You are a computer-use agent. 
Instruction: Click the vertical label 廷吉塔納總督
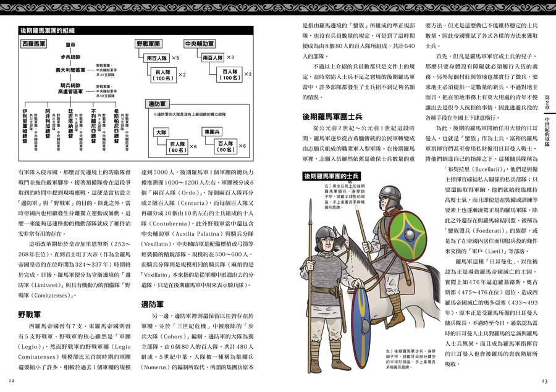70,123
